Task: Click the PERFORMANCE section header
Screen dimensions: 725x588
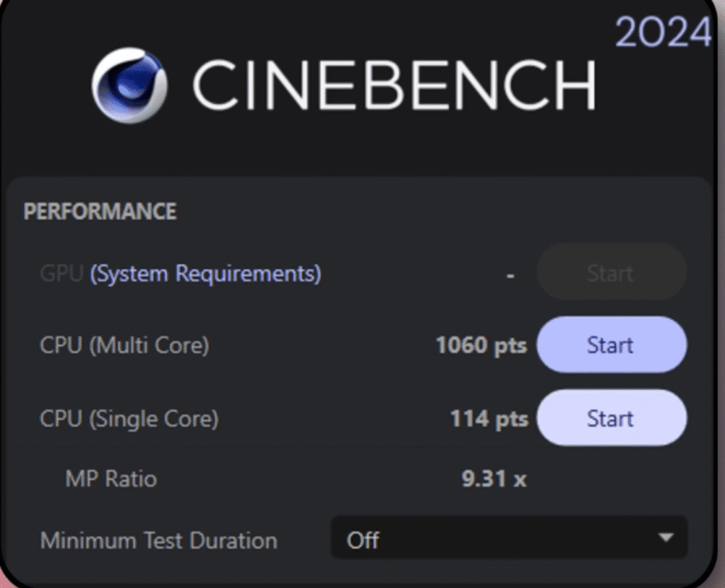Action: [100, 212]
